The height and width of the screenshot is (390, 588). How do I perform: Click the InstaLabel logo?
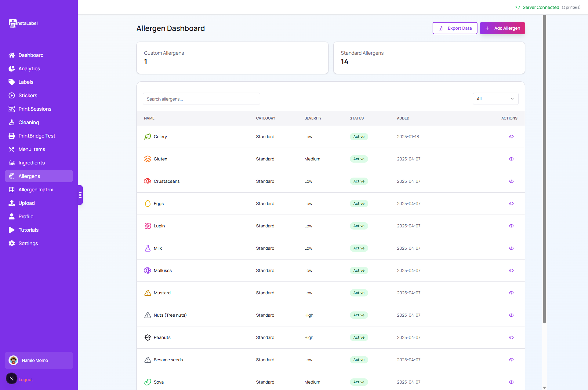click(x=23, y=23)
